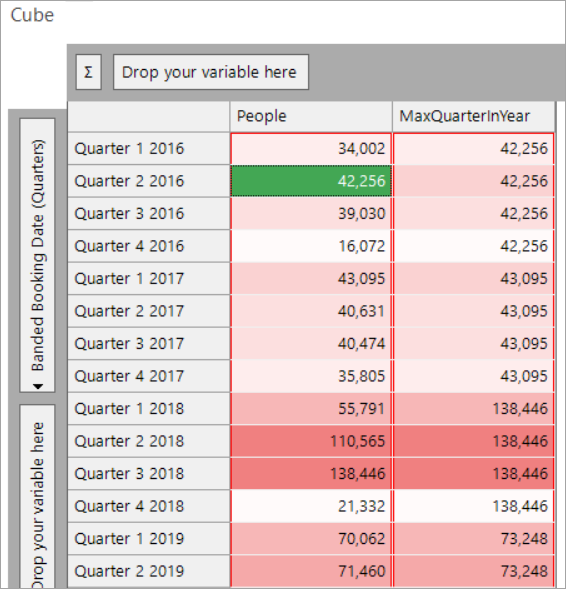566x589 pixels.
Task: Click the People cell showing 110,565
Action: click(x=311, y=441)
